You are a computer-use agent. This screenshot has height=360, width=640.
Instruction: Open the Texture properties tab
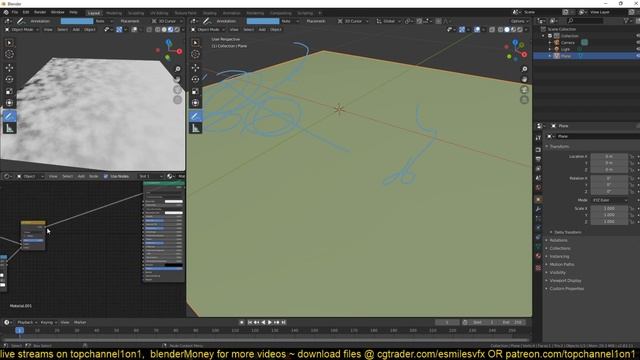[x=538, y=268]
